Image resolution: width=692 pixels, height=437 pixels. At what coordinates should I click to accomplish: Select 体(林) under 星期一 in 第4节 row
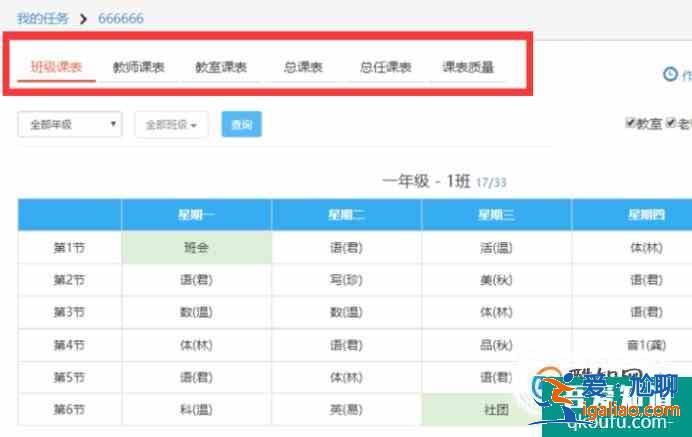click(x=196, y=345)
